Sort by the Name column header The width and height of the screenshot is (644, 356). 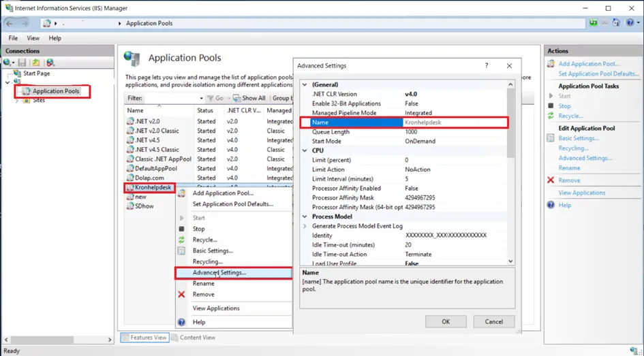click(x=135, y=110)
